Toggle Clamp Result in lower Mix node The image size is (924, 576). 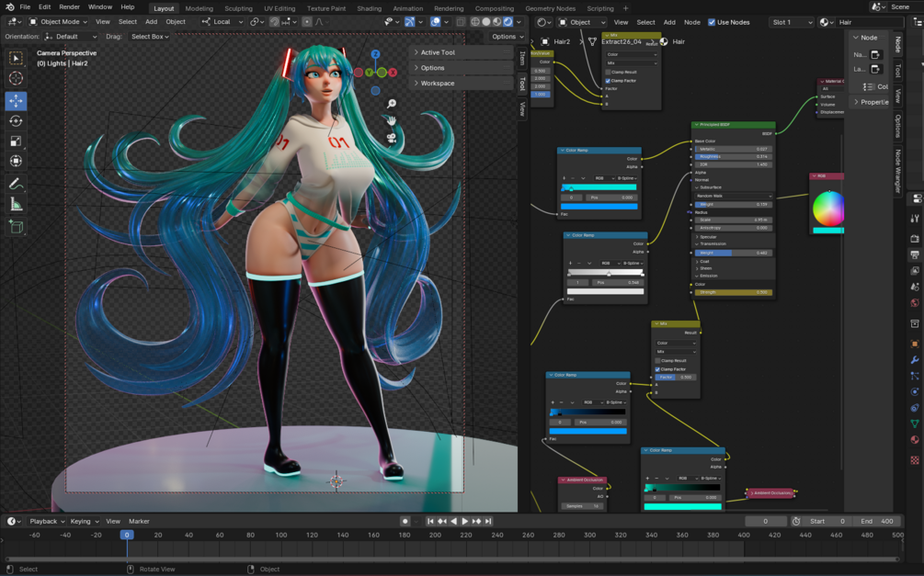[x=657, y=360]
